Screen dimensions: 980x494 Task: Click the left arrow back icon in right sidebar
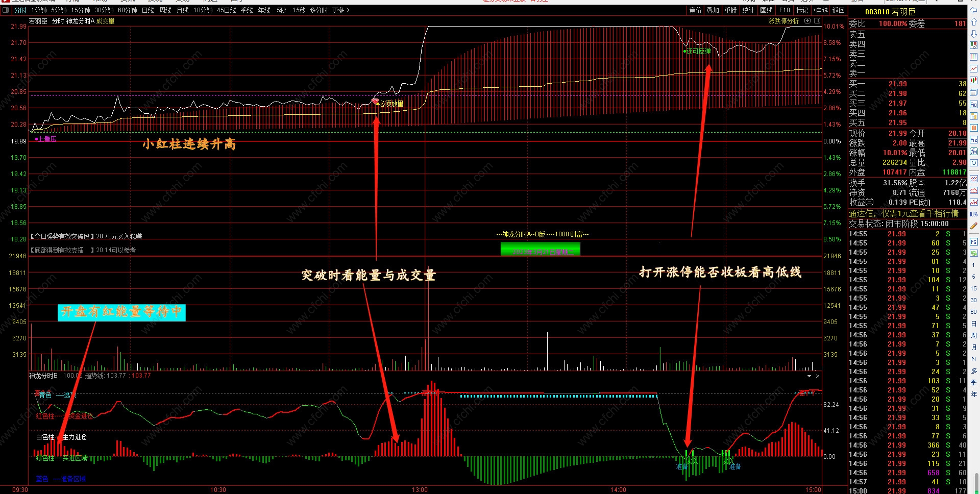974,11
